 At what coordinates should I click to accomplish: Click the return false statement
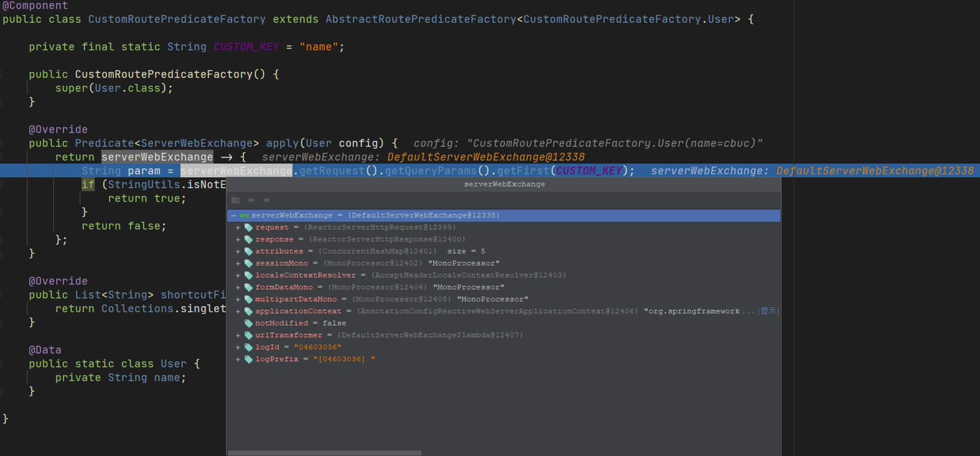pyautogui.click(x=124, y=226)
